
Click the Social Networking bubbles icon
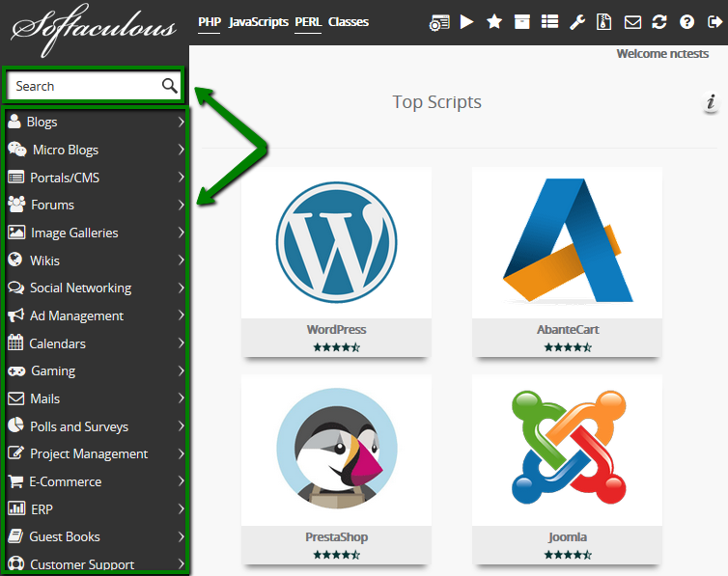click(15, 288)
